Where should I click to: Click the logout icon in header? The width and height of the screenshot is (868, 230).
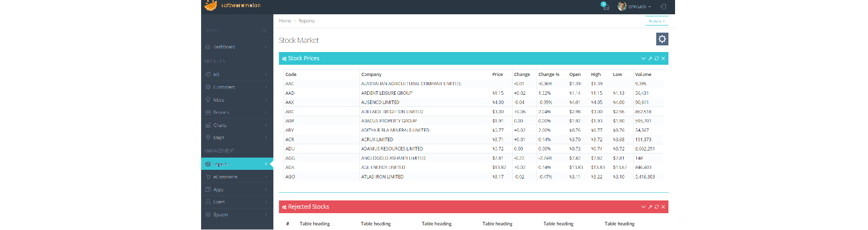pyautogui.click(x=663, y=7)
